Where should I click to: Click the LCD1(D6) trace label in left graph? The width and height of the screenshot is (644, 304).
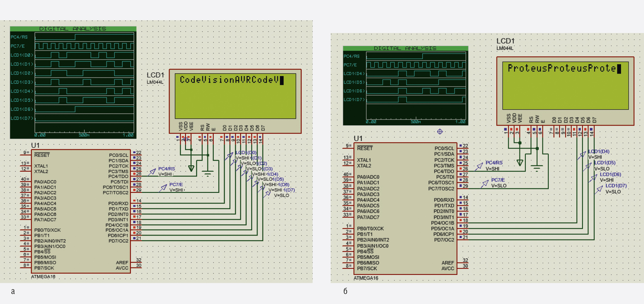point(22,109)
